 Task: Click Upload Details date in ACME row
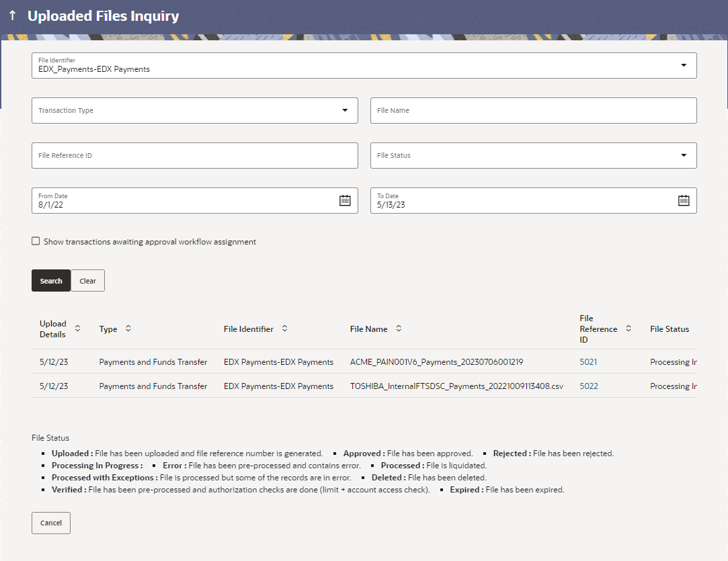(x=54, y=362)
